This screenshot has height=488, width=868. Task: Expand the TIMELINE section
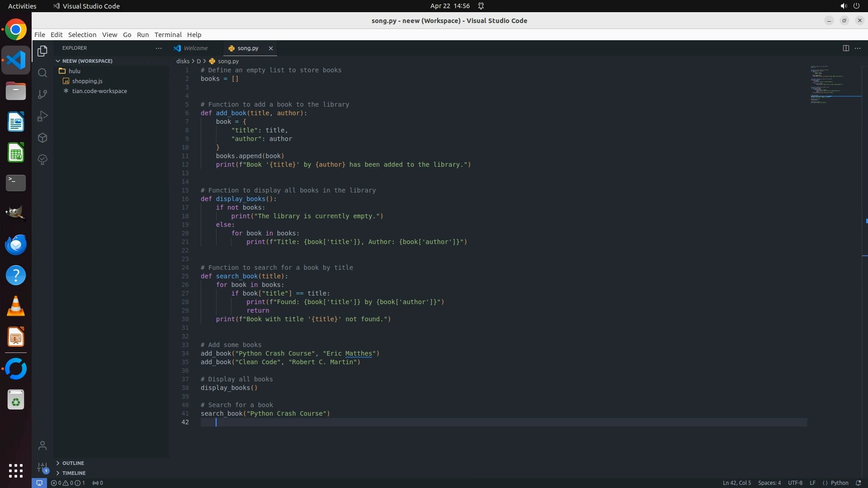point(74,473)
